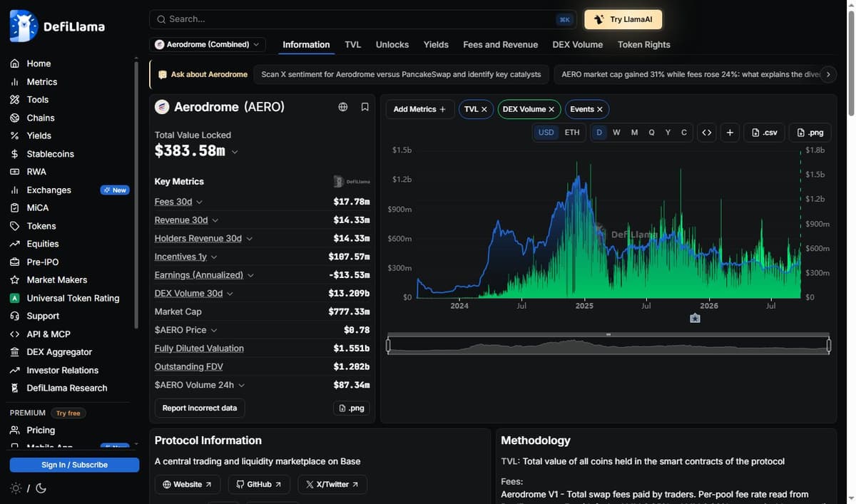Image resolution: width=856 pixels, height=504 pixels.
Task: Open the X/Twitter link
Action: click(x=332, y=484)
